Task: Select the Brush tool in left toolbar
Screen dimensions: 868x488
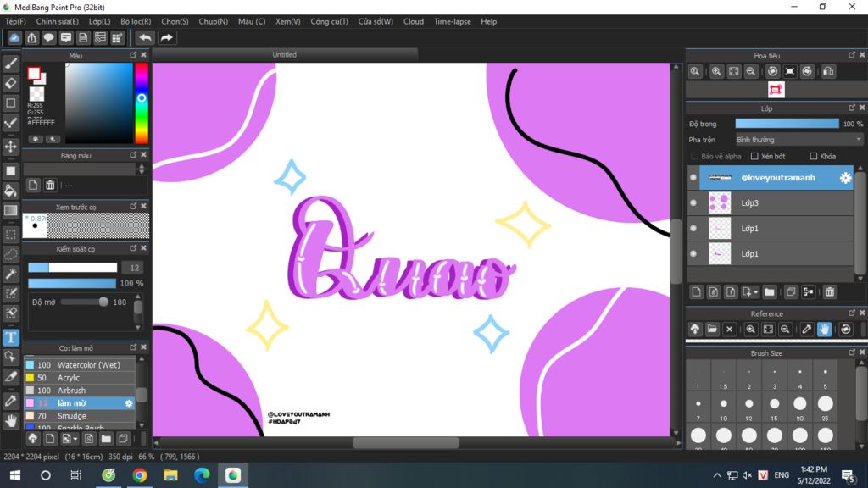Action: click(x=10, y=64)
